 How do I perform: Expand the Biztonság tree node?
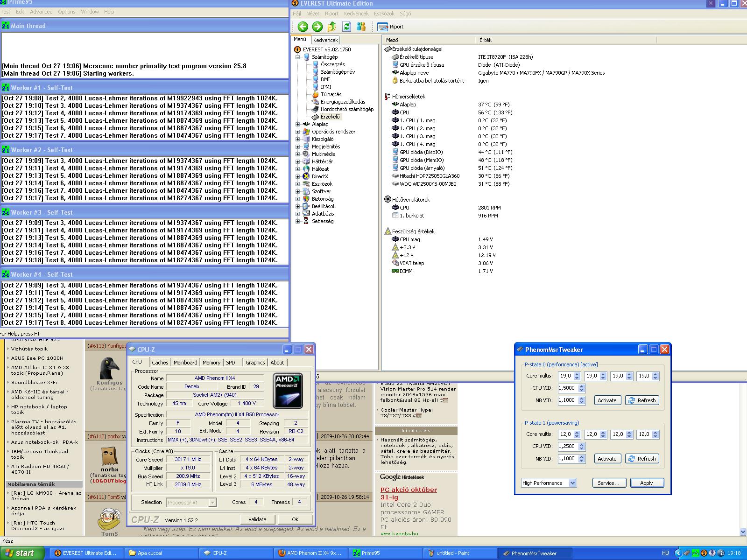(297, 199)
